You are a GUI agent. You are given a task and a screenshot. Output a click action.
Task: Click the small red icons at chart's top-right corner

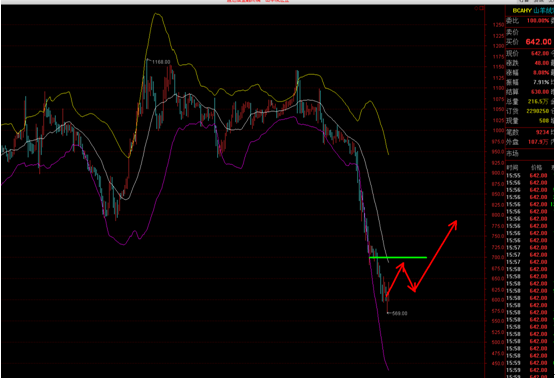479,8
